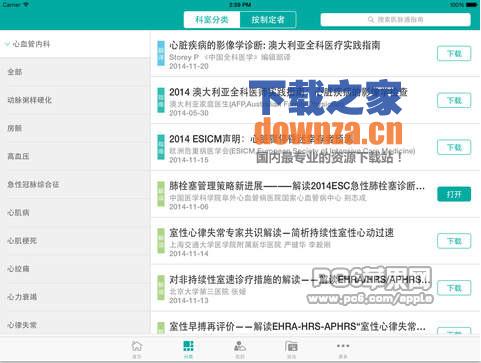Click the author line 上海交通大学医学院附属新华医院
The image size is (481, 363).
250,245
